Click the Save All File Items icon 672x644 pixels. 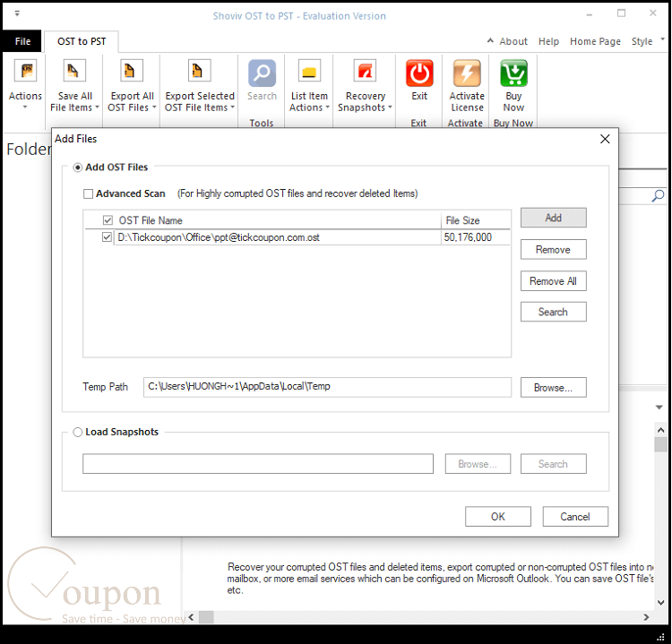click(74, 71)
